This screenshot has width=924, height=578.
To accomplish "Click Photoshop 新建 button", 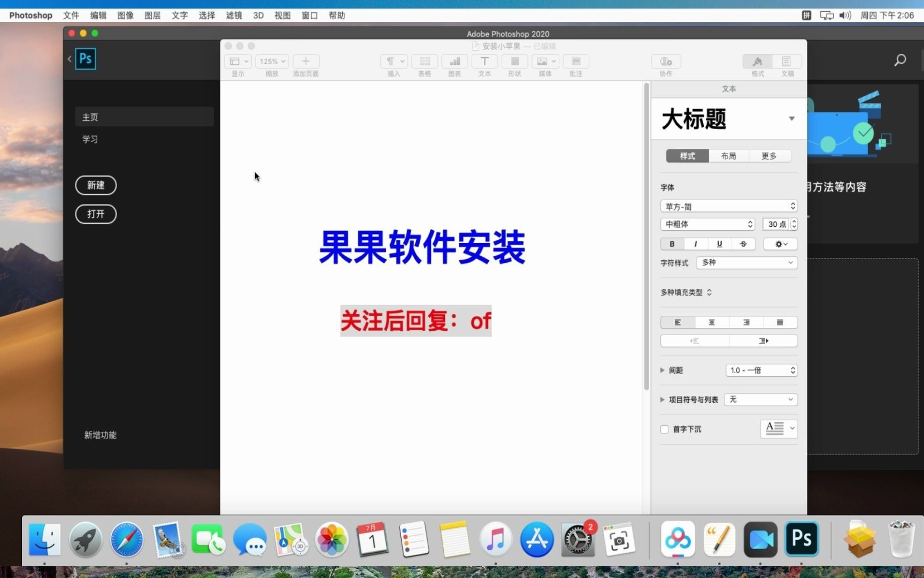I will tap(96, 185).
